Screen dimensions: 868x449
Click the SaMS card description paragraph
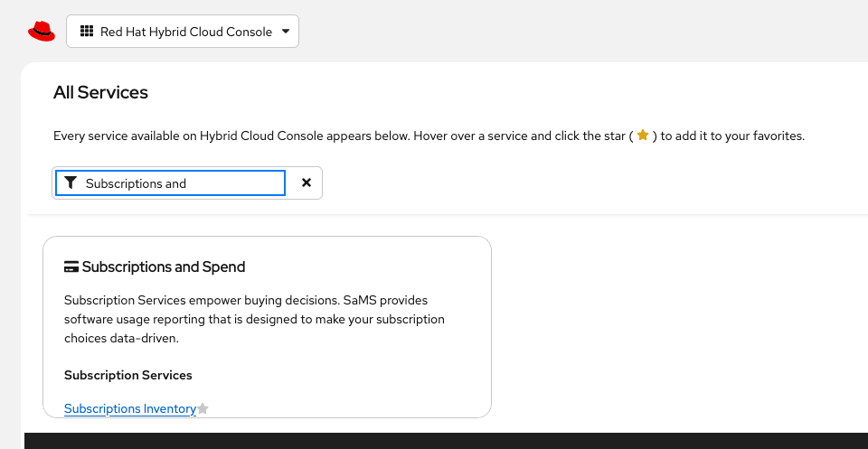246,319
